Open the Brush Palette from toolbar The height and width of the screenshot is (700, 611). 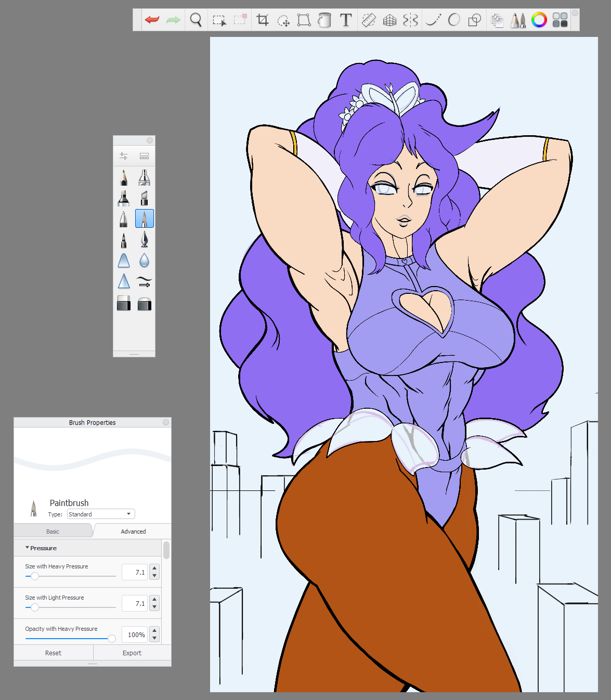(x=518, y=20)
